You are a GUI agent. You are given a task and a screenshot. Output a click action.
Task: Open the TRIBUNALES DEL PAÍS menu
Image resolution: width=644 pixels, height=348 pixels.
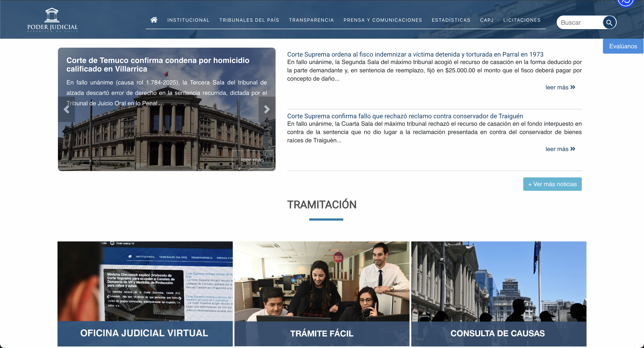249,20
